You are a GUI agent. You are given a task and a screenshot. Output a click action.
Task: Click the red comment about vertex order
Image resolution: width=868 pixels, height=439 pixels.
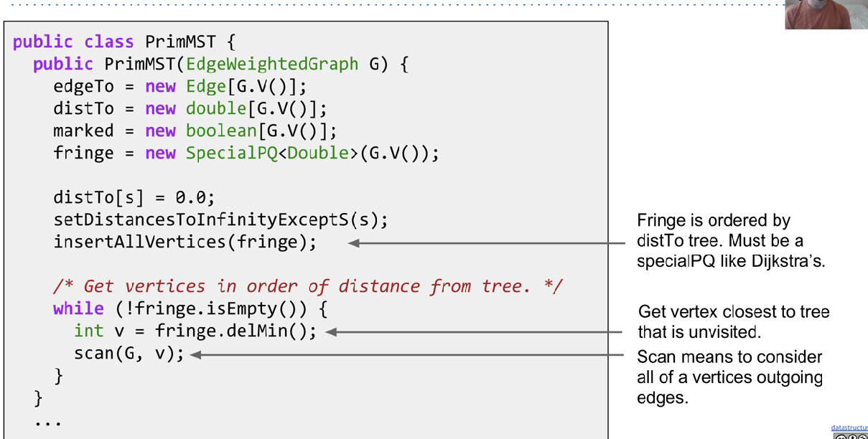(307, 286)
